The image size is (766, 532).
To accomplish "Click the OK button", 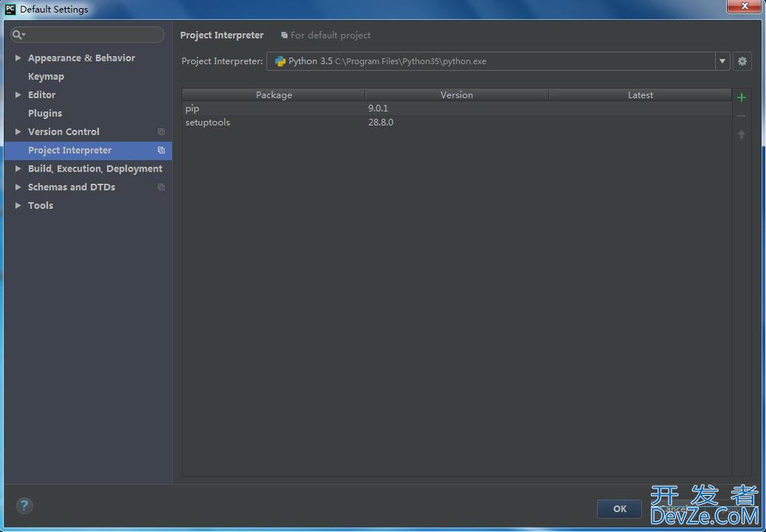I will click(x=619, y=508).
